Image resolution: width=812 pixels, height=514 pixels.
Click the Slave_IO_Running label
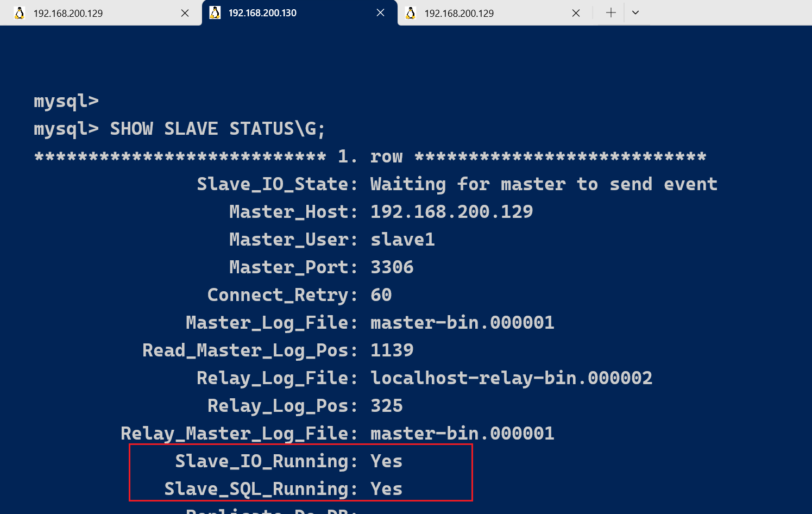click(x=267, y=461)
